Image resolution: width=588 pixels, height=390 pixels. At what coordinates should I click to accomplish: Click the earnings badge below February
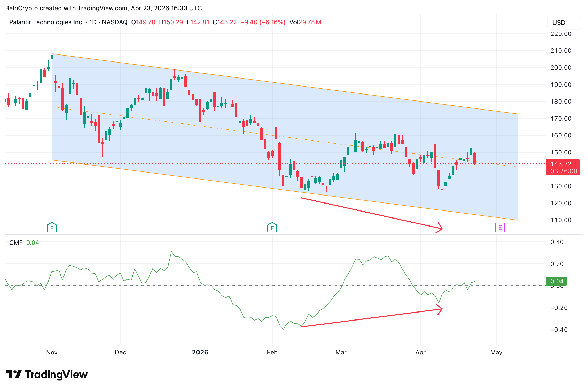tap(272, 228)
